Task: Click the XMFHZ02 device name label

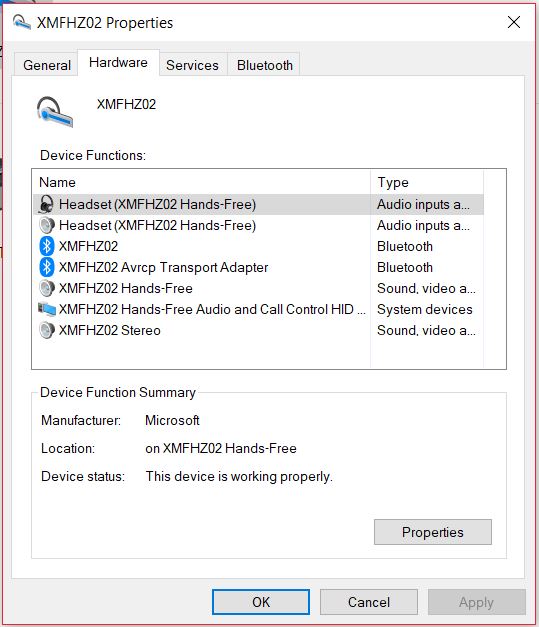Action: pyautogui.click(x=126, y=104)
